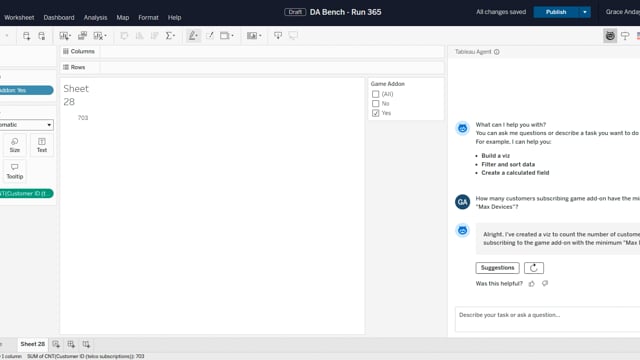Click the thumbs down feedback icon
The width and height of the screenshot is (640, 360).
[545, 283]
